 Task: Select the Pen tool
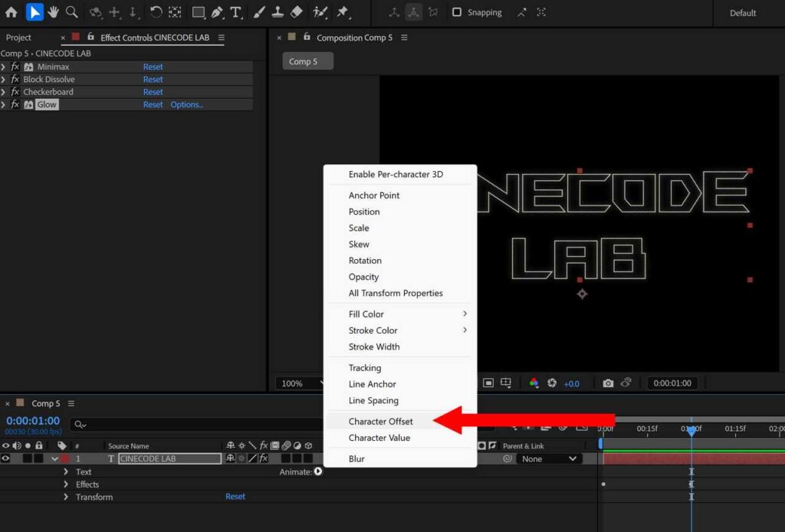[217, 12]
